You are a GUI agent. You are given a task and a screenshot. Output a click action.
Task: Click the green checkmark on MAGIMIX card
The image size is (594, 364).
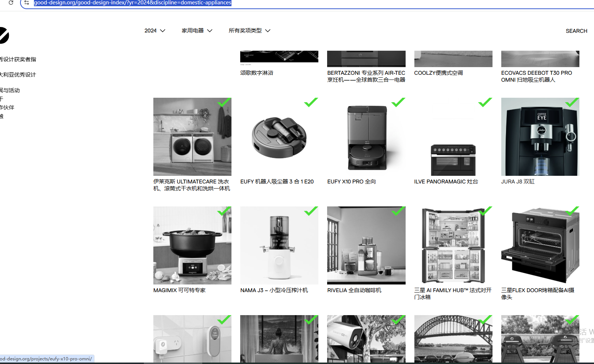[x=224, y=211]
